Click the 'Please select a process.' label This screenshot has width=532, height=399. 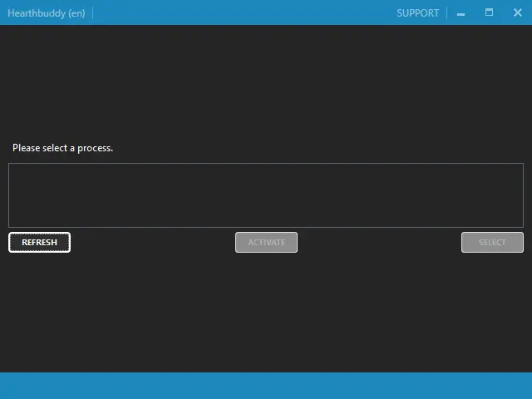(62, 148)
